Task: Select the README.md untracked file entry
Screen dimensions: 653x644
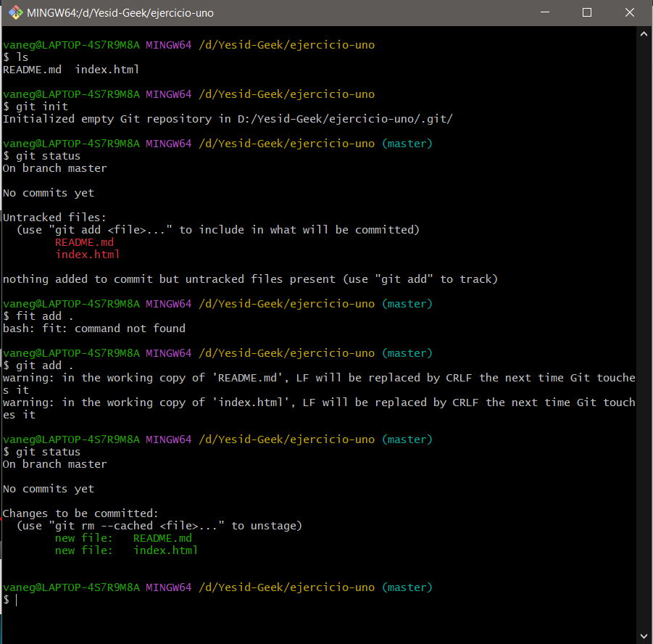Action: [84, 241]
